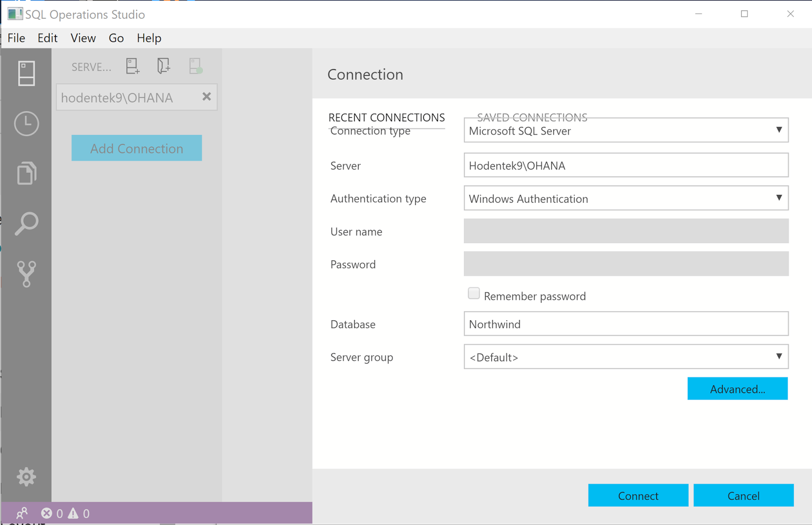
Task: Focus the Database input field
Action: click(626, 323)
